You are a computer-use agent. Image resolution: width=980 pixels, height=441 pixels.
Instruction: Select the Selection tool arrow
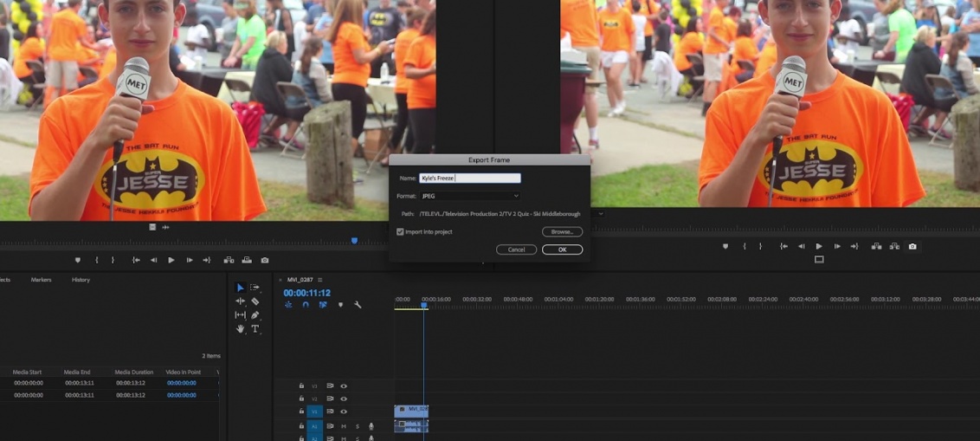(x=240, y=288)
